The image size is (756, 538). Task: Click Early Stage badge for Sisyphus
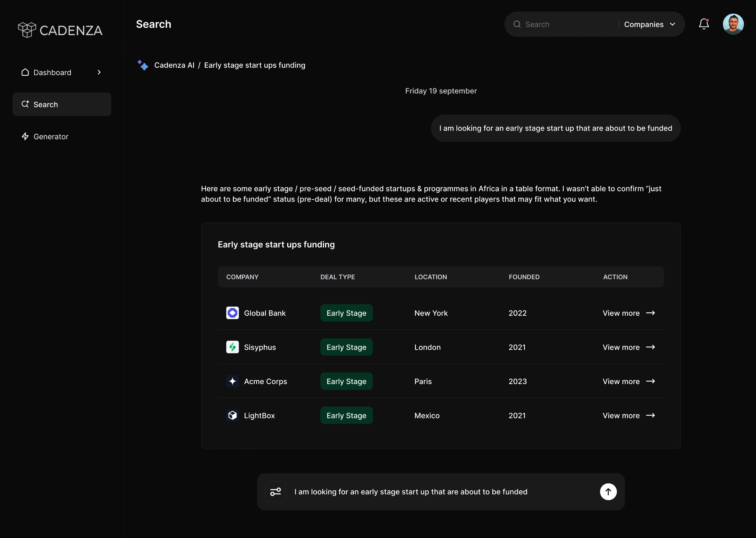(x=346, y=347)
